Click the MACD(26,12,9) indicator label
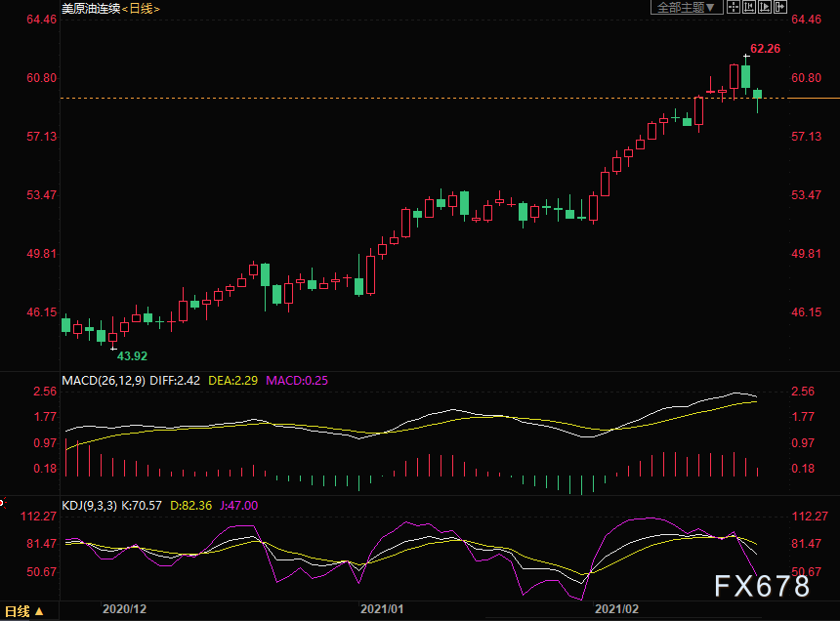 click(104, 381)
